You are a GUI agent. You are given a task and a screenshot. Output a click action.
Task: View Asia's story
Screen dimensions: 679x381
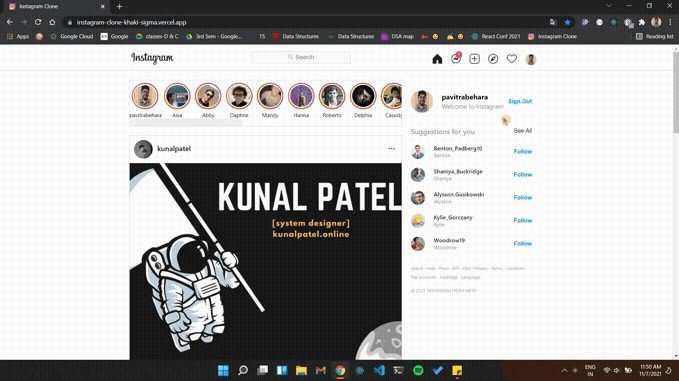tap(177, 96)
